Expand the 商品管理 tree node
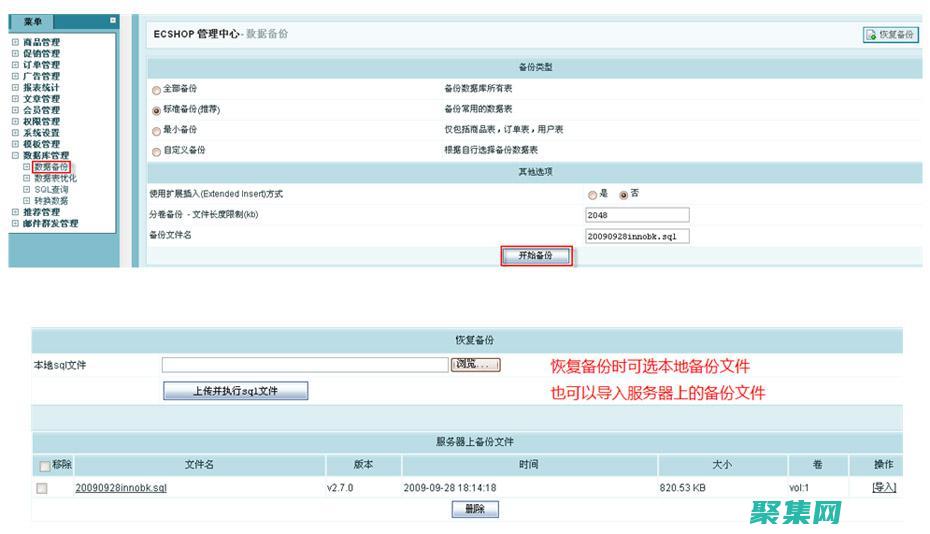 click(15, 42)
